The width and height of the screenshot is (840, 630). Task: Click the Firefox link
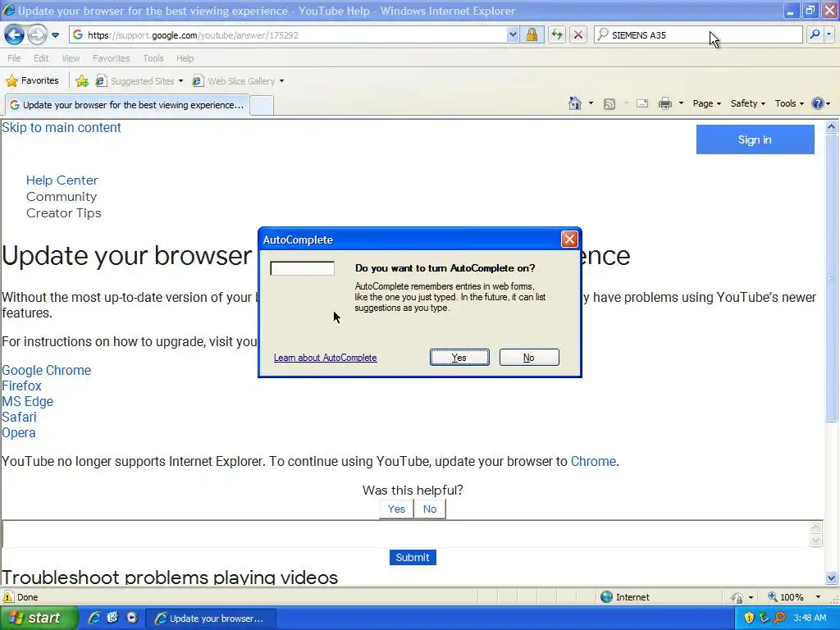coord(21,386)
